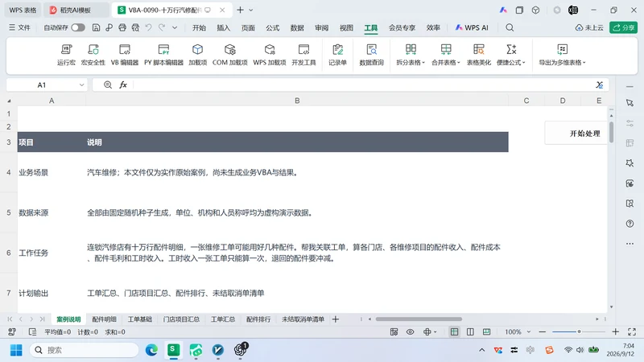Undo the last action
This screenshot has width=644, height=362.
click(149, 27)
